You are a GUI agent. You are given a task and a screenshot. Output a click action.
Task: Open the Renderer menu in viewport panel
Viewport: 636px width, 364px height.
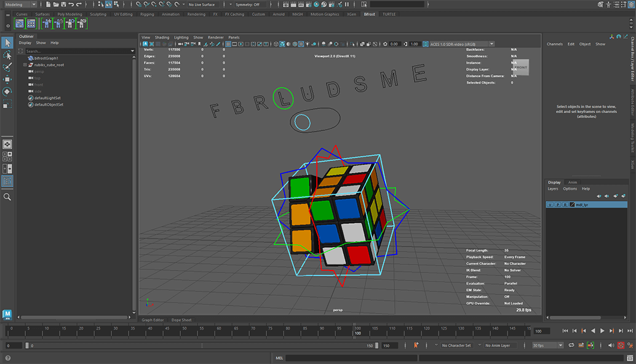pyautogui.click(x=216, y=38)
